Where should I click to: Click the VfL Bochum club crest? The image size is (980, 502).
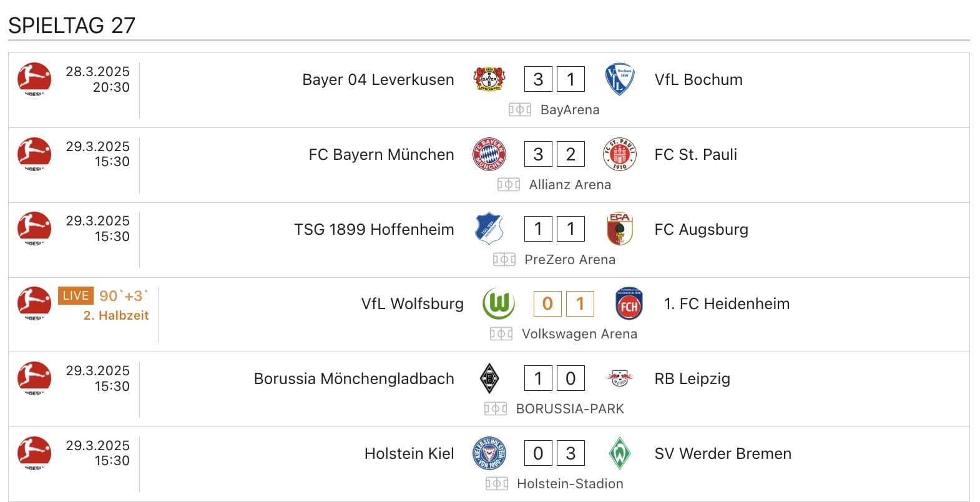point(620,79)
